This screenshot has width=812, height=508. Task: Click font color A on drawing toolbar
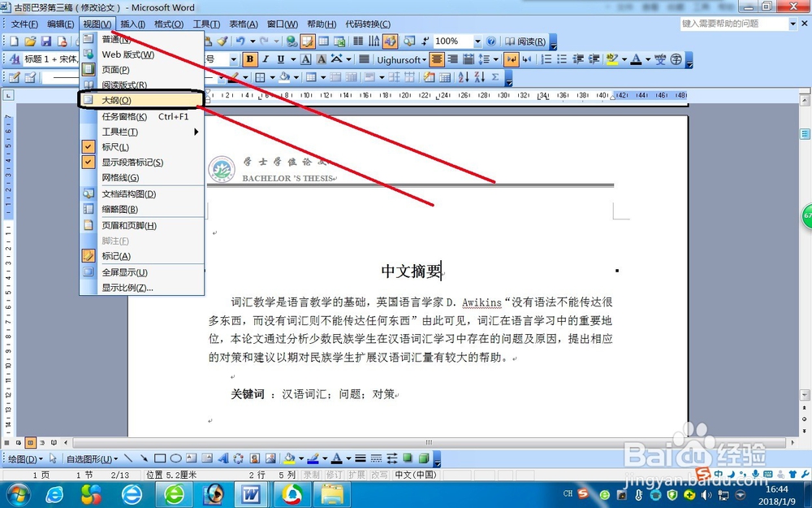coord(337,458)
